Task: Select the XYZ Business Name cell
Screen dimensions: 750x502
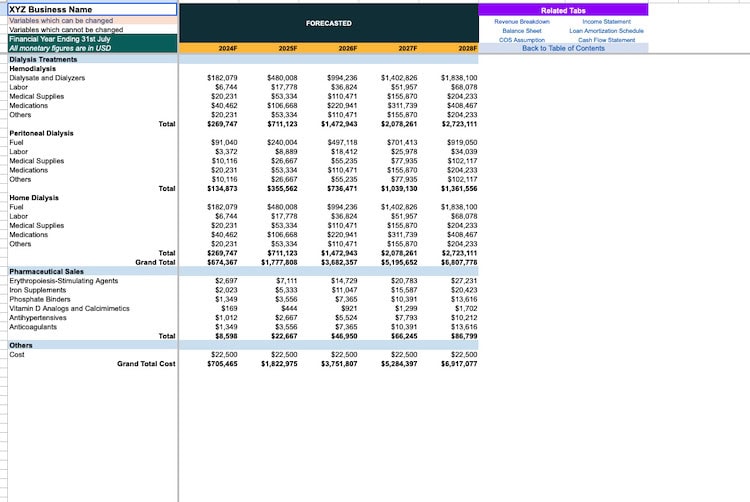Action: click(92, 10)
